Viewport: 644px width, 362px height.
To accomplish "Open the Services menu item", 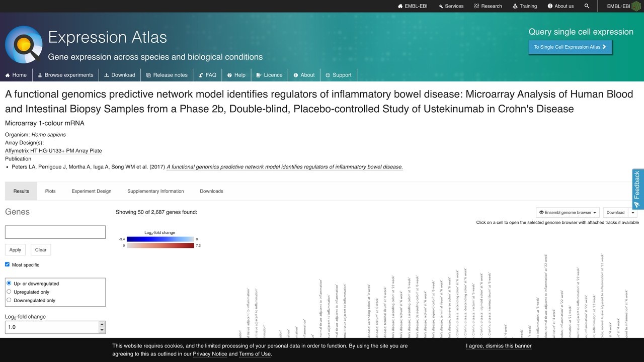I will tap(451, 6).
